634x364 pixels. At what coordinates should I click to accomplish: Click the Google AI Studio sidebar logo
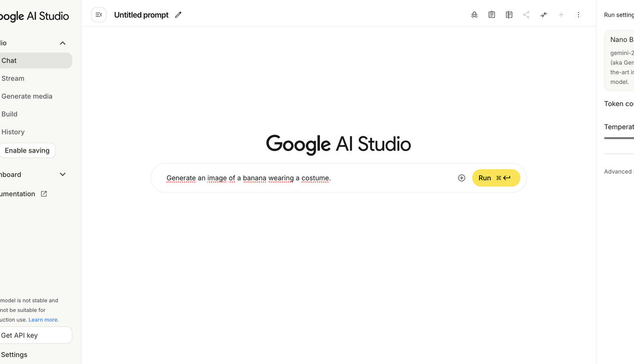pyautogui.click(x=34, y=16)
